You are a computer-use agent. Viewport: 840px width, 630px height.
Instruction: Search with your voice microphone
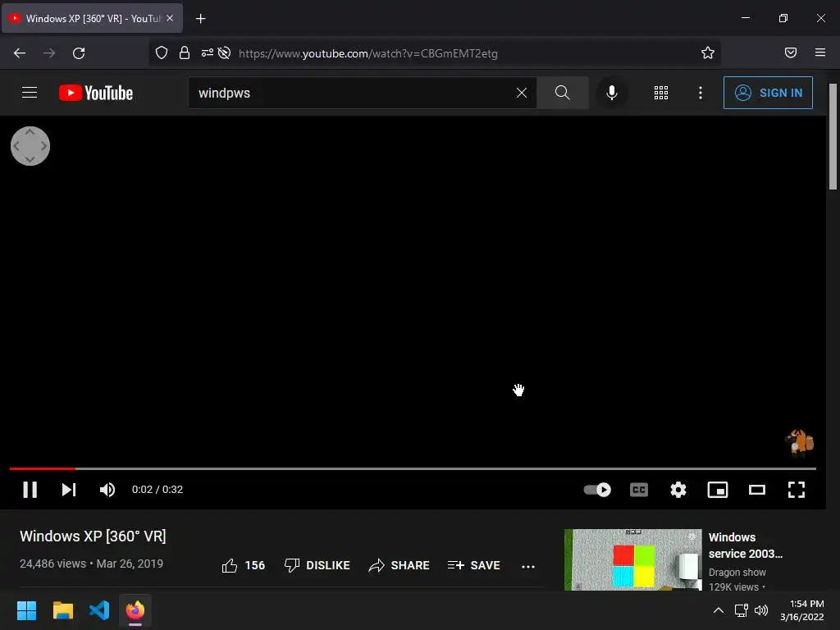click(611, 93)
